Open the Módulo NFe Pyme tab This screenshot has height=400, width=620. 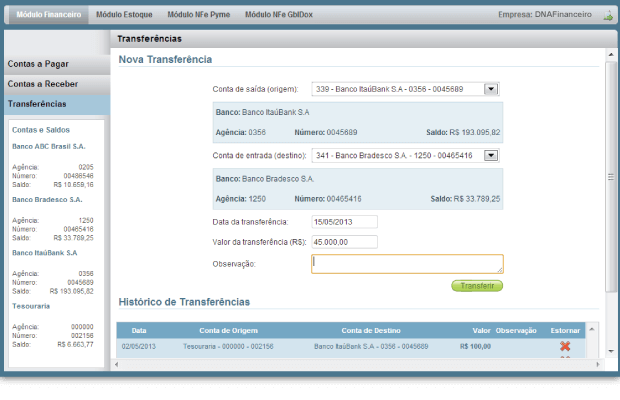pyautogui.click(x=199, y=15)
